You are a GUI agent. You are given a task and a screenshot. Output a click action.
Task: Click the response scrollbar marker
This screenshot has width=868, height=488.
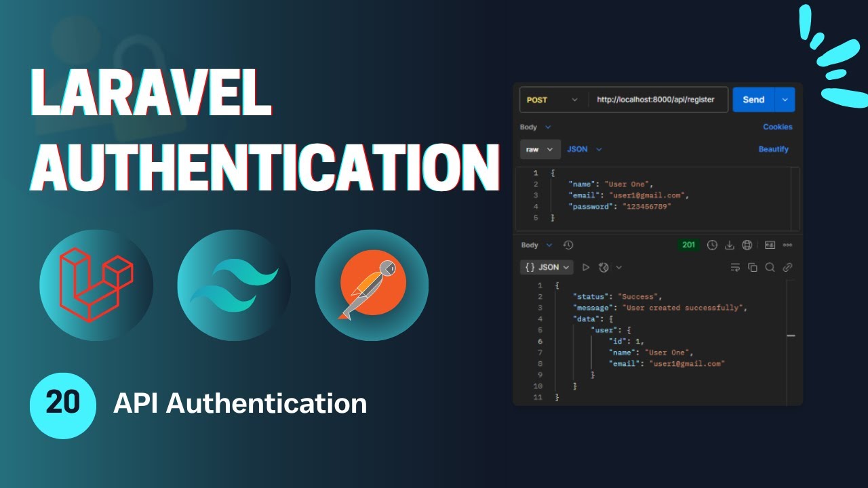[x=791, y=335]
